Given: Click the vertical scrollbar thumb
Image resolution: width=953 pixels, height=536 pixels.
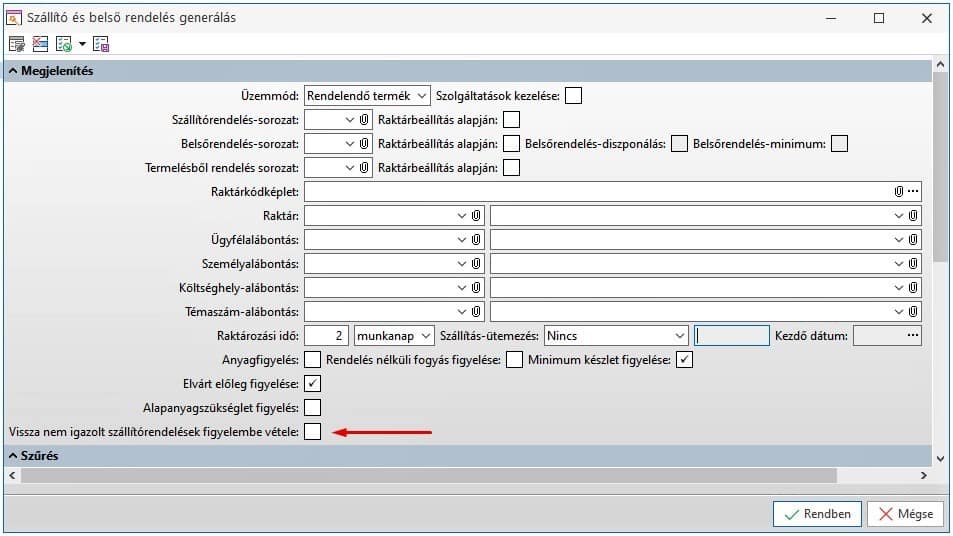Looking at the screenshot, I should point(940,168).
